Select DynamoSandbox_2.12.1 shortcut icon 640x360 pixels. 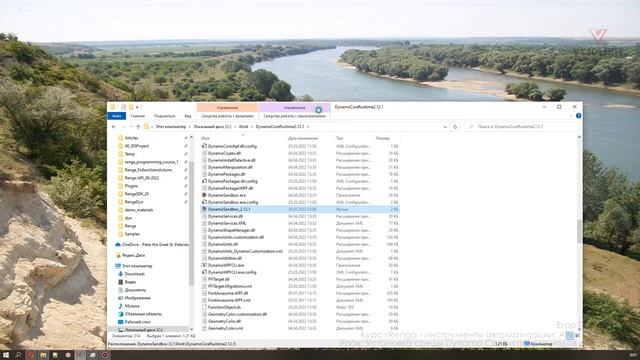coord(204,209)
